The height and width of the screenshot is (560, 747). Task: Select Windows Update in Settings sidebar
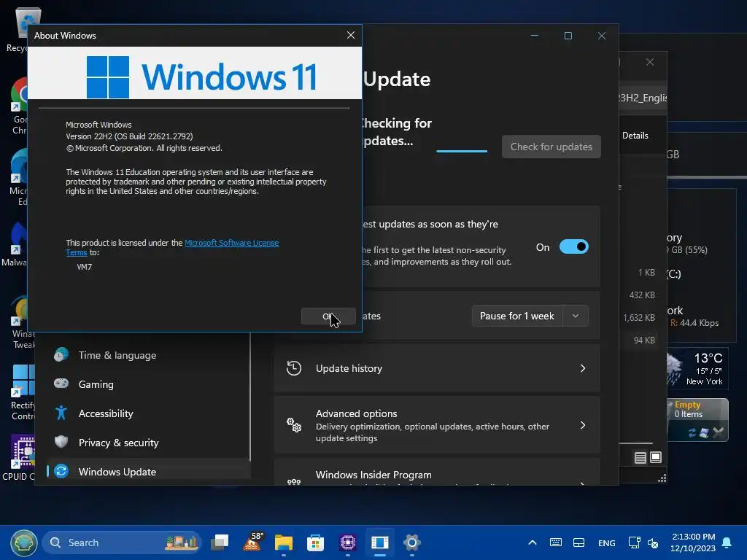click(149, 472)
